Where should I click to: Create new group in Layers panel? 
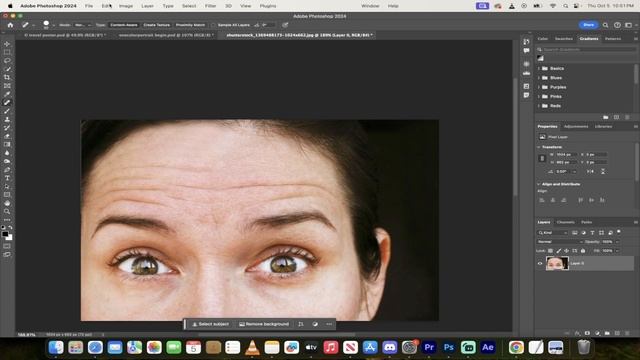pyautogui.click(x=607, y=333)
